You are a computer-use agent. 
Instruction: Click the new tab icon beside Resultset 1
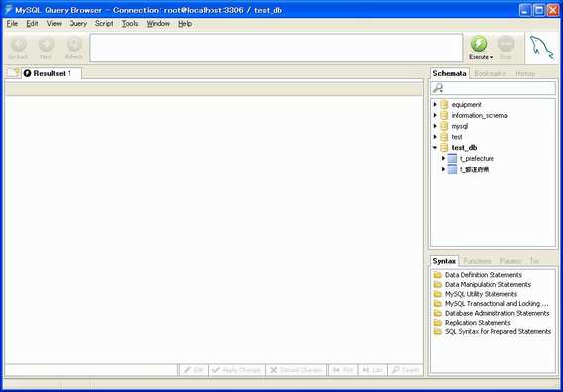(13, 73)
